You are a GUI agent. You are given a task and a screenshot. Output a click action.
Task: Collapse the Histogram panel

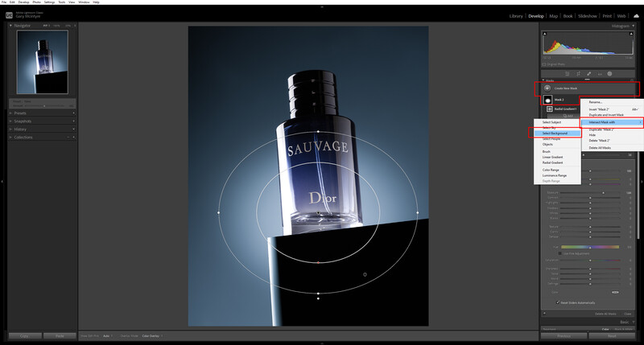point(634,26)
